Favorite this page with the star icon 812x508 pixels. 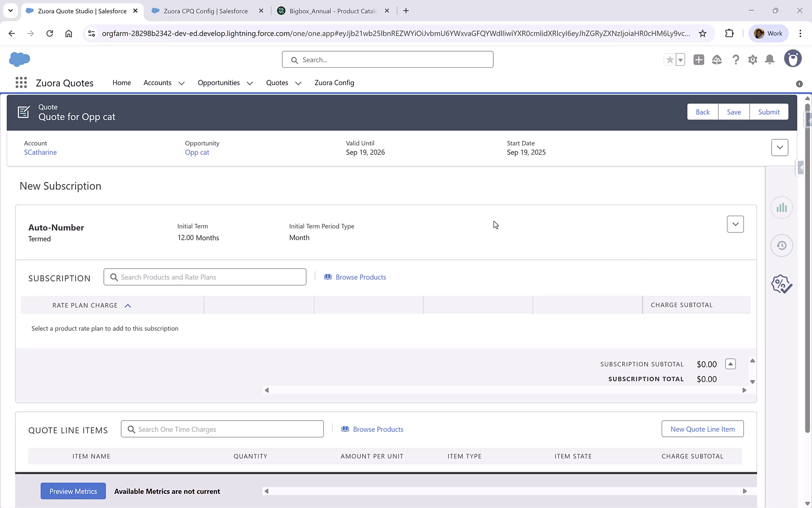pyautogui.click(x=670, y=60)
